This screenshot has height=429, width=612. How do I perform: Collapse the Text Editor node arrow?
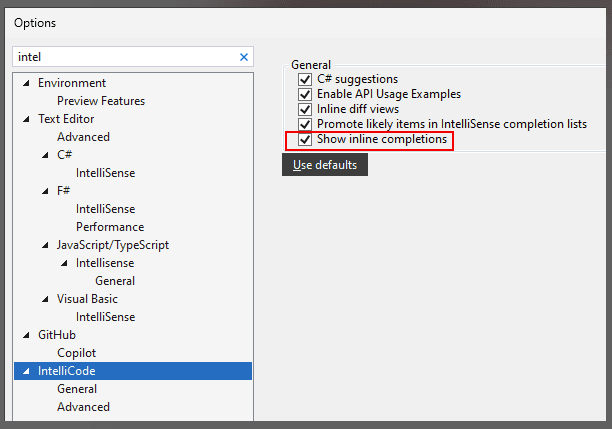tap(26, 119)
